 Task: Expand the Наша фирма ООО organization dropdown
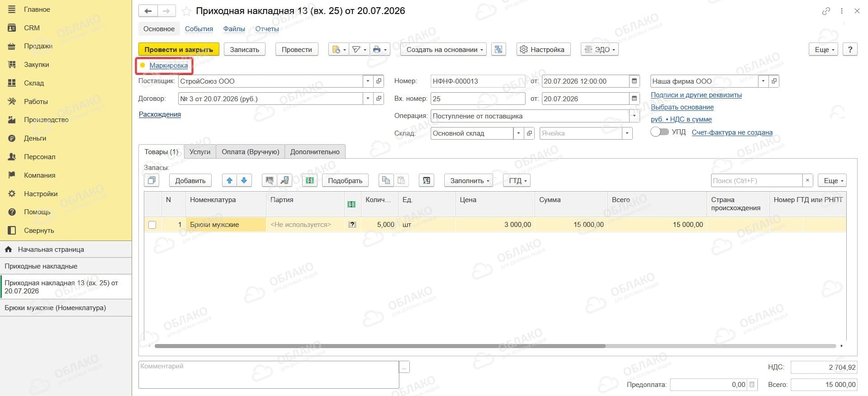pyautogui.click(x=763, y=81)
